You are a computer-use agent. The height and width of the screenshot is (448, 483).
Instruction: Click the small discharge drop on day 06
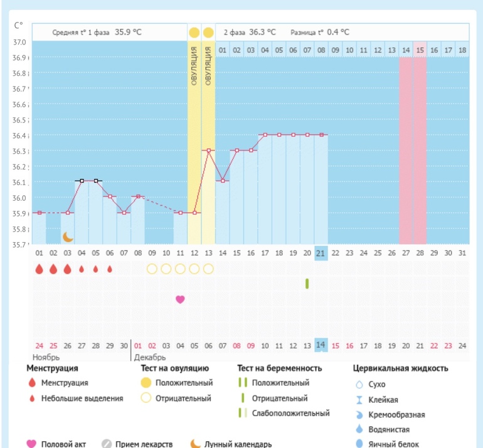[110, 269]
